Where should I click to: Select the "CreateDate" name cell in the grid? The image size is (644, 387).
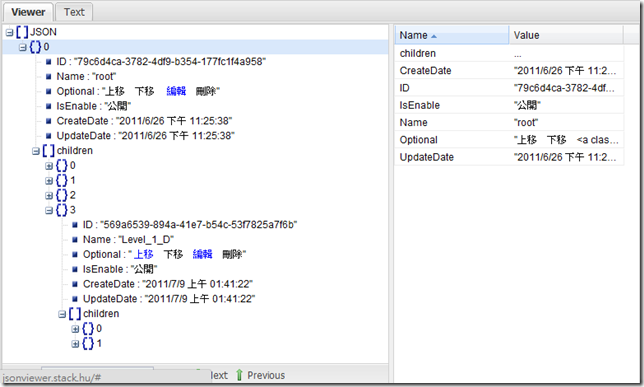[x=452, y=71]
